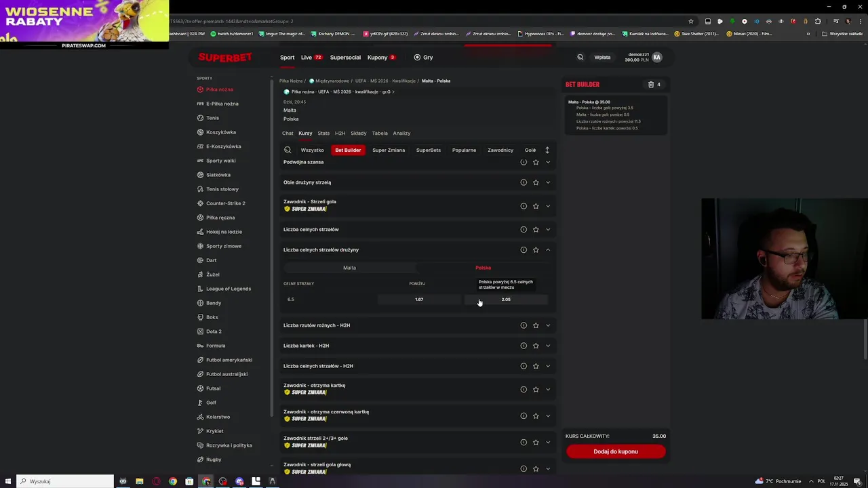The width and height of the screenshot is (868, 488).
Task: Star the Liczba celnych strzałów market
Action: click(536, 230)
